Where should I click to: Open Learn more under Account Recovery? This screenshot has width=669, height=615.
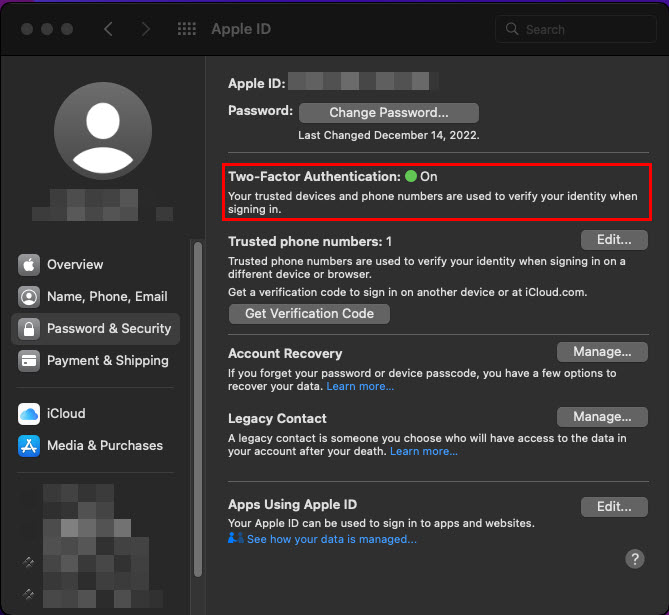[x=360, y=386]
